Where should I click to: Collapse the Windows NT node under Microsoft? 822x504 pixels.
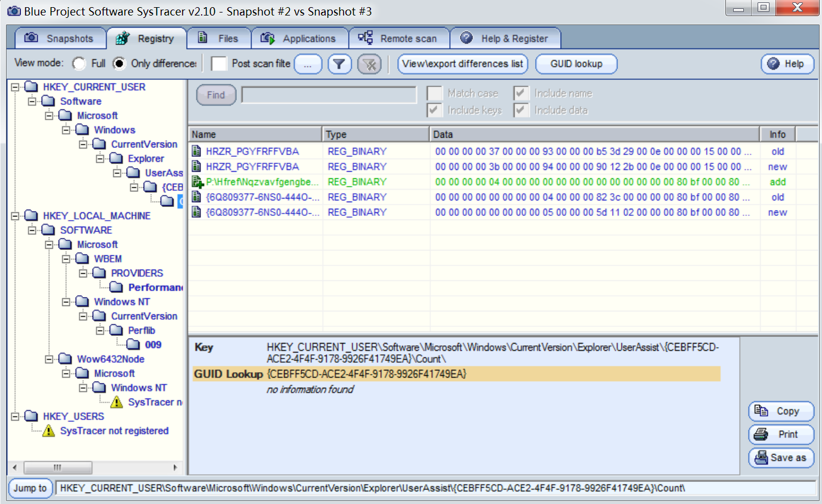coord(66,302)
